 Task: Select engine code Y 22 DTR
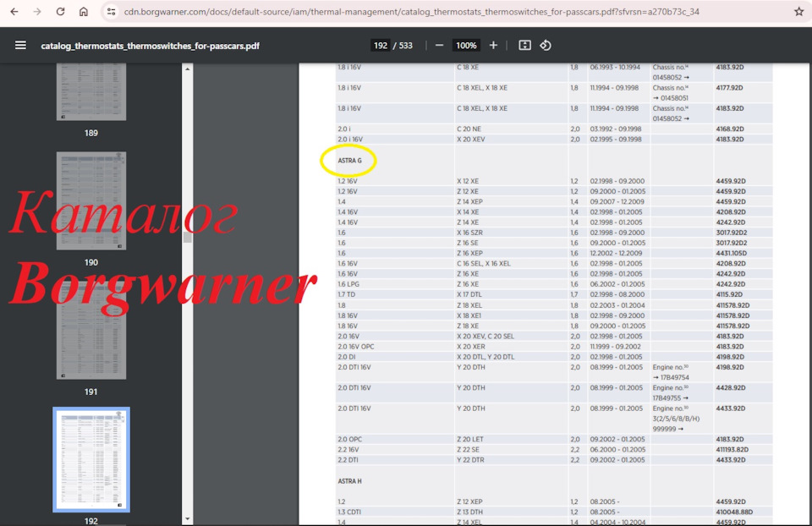coord(470,460)
